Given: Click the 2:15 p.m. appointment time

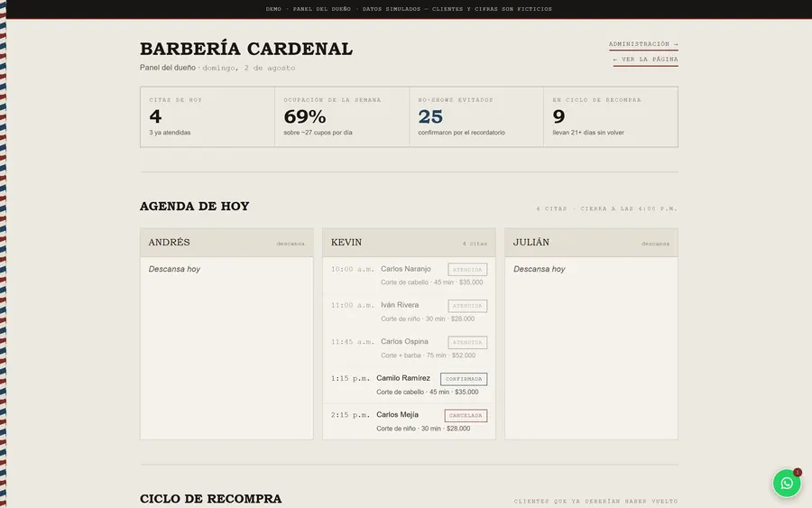Looking at the screenshot, I should point(350,415).
